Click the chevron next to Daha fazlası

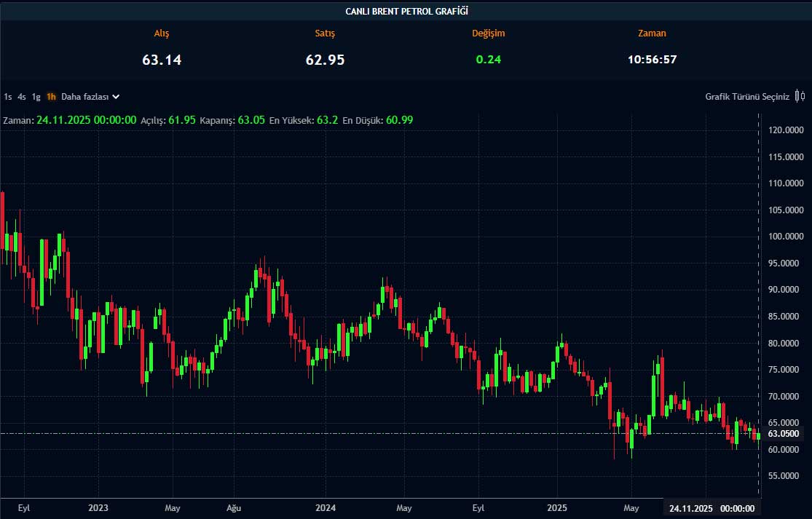point(116,96)
